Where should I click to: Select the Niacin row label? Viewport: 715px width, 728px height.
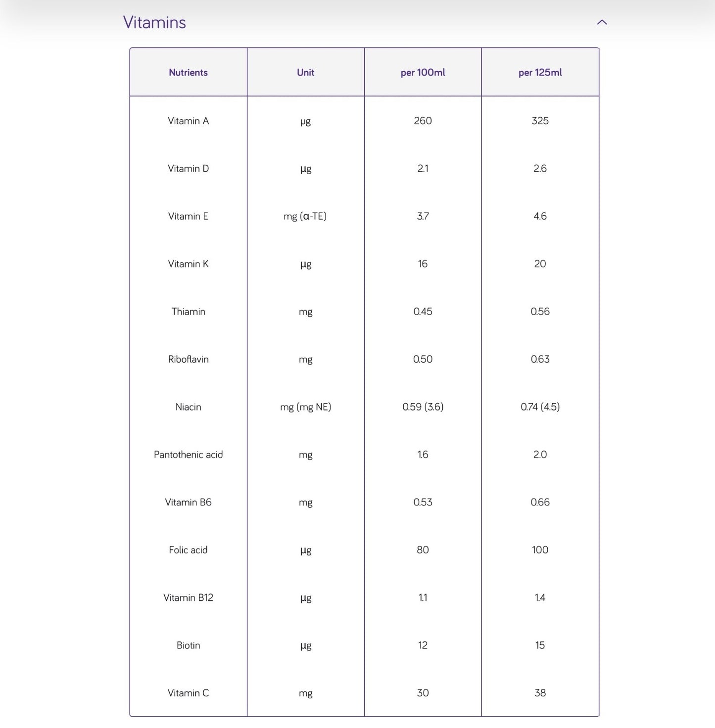[x=188, y=407]
